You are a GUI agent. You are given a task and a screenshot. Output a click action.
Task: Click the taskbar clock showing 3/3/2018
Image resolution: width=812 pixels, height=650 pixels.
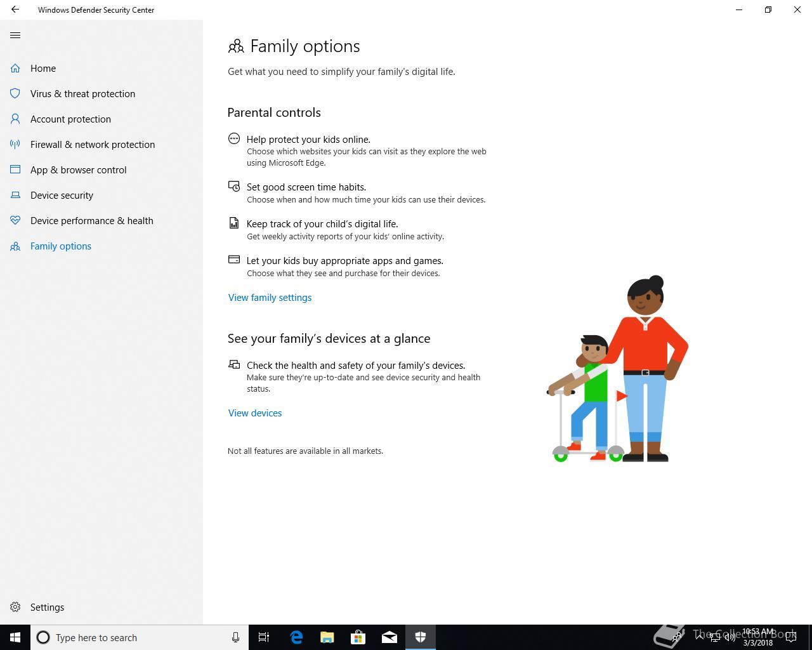click(758, 637)
